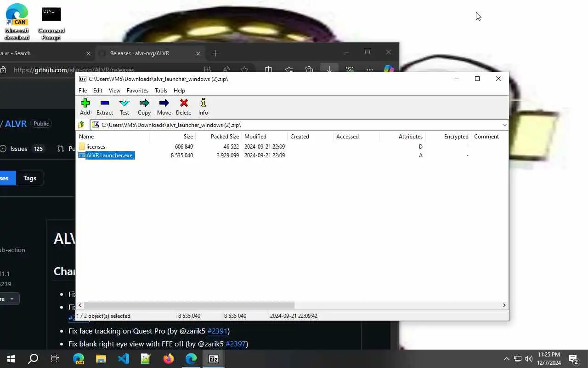Open the Tools menu

click(x=161, y=91)
